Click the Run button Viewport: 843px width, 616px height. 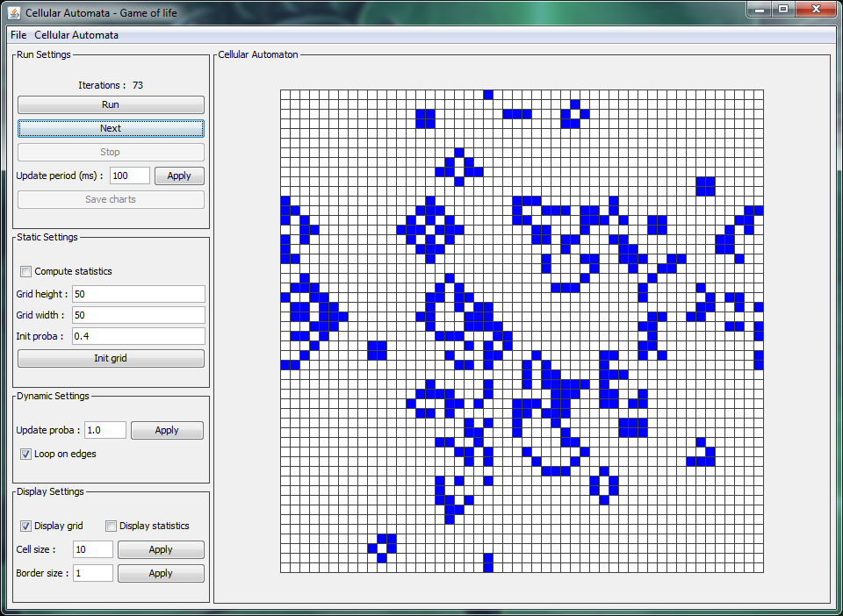click(x=110, y=104)
